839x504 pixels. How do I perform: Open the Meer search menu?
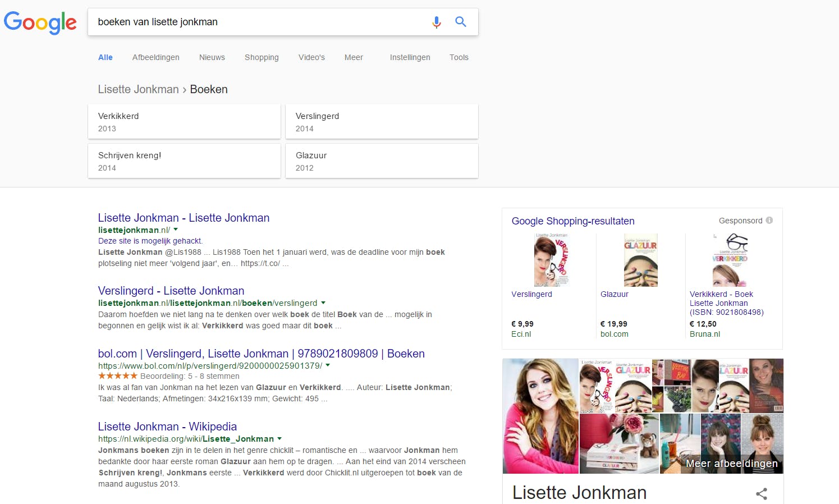coord(354,57)
